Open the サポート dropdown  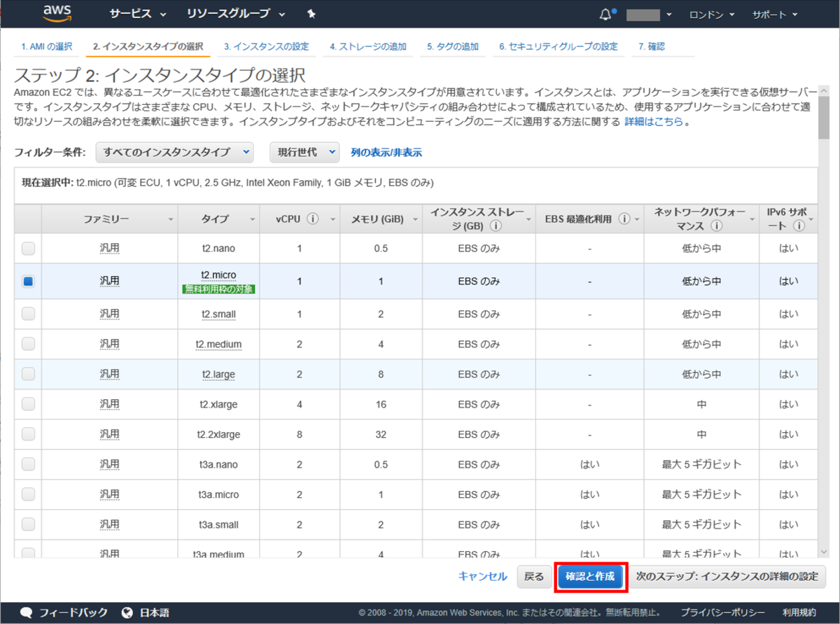pyautogui.click(x=775, y=14)
